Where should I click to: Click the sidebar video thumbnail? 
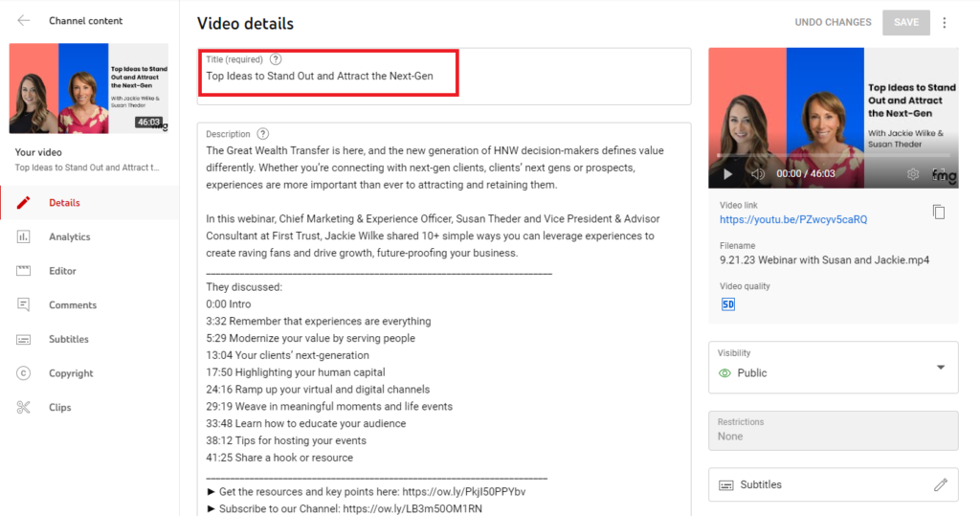88,88
